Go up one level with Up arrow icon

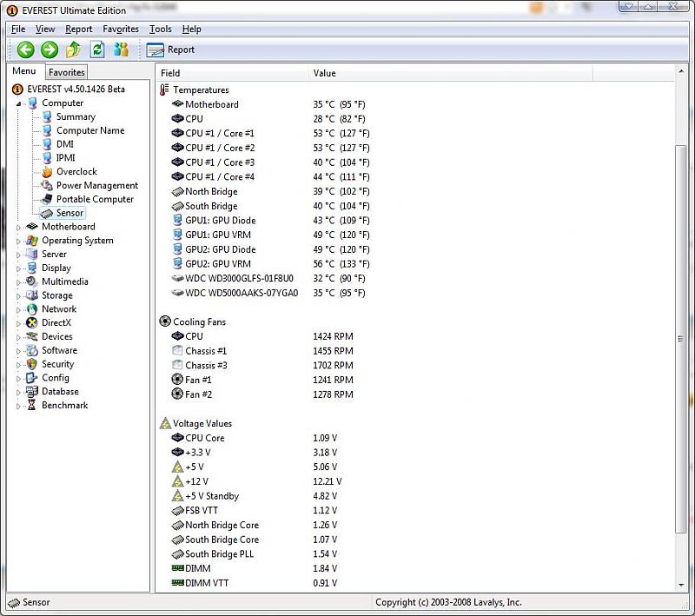[73, 50]
